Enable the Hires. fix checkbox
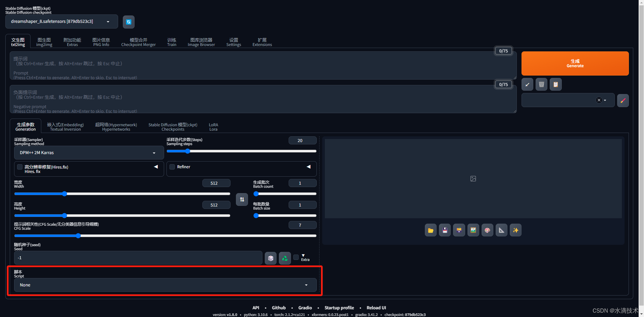644x317 pixels. point(20,167)
